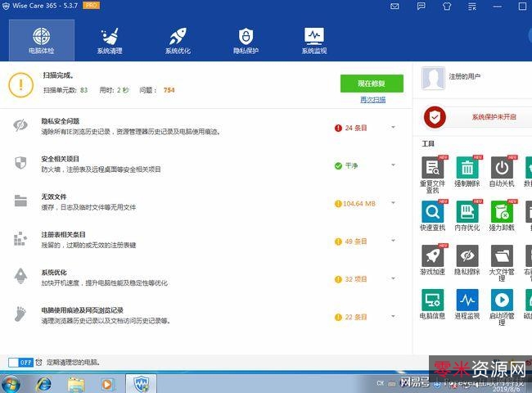Open the feedback chat icon in title bar
Image resolution: width=532 pixels, height=393 pixels.
tap(421, 6)
